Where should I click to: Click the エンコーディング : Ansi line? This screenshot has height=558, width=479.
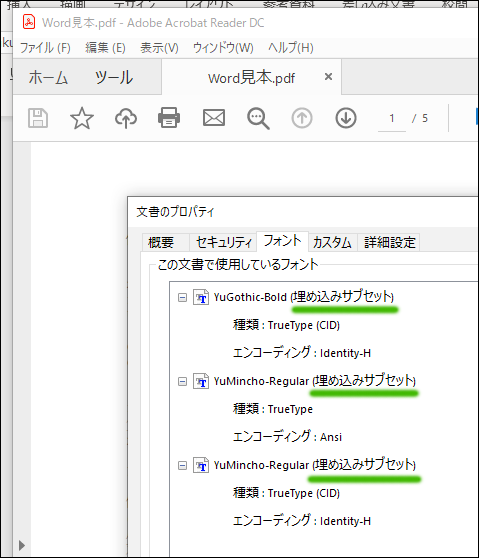(287, 437)
